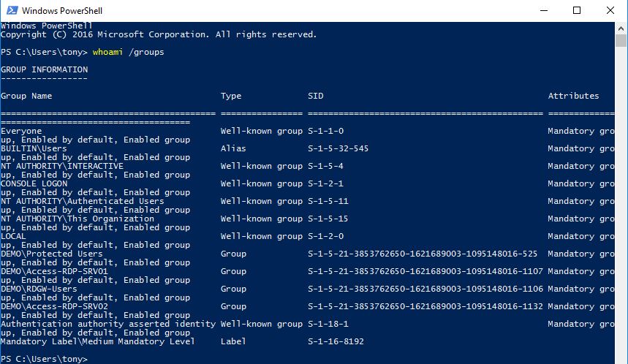Click the whoami /groups command text
628x364 pixels.
(x=128, y=52)
